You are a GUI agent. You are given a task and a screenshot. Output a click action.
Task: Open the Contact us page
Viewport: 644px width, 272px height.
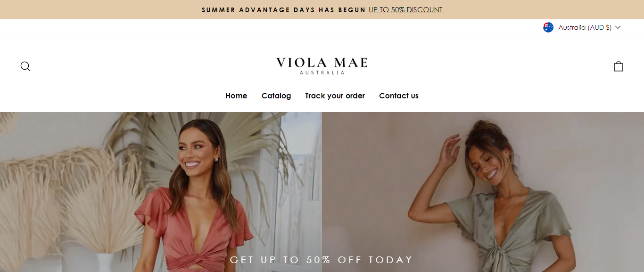pos(399,96)
